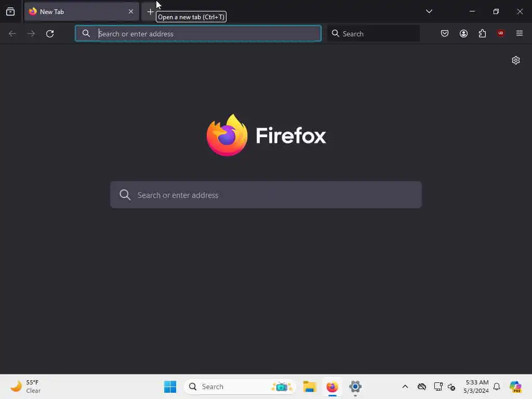The height and width of the screenshot is (399, 532).
Task: Reload the current page
Action: pos(50,34)
